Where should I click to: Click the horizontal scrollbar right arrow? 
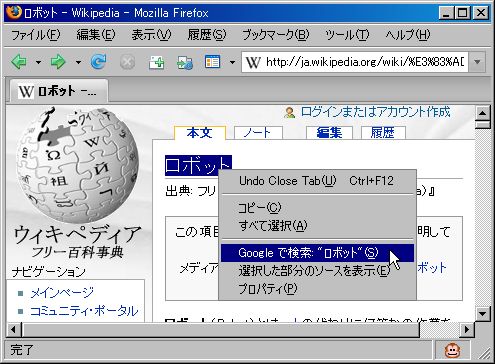pos(467,330)
